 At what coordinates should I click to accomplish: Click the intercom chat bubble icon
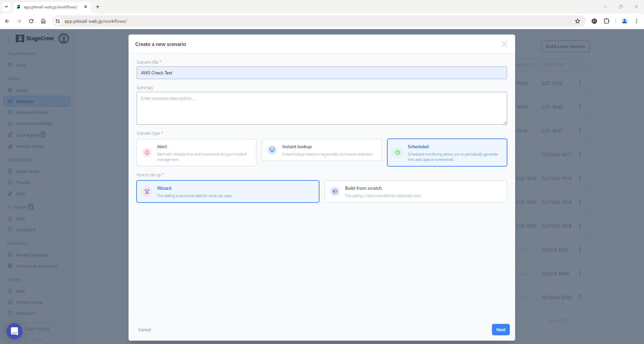[x=14, y=331]
